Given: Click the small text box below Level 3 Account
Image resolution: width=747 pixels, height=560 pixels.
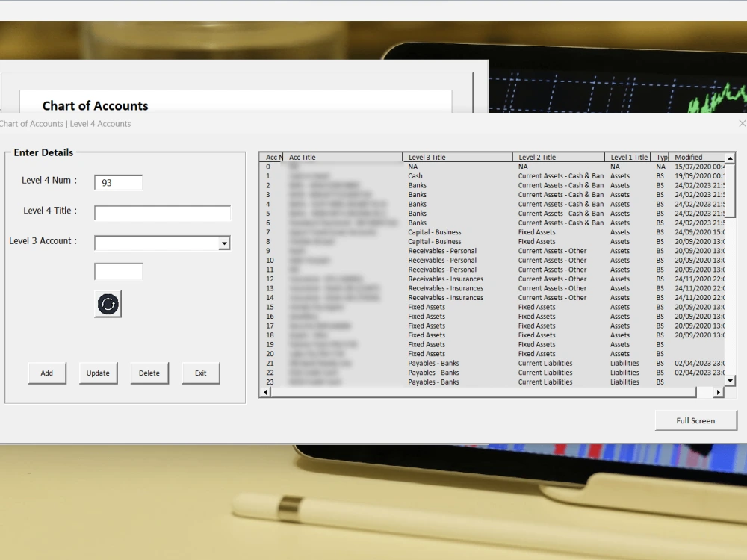Looking at the screenshot, I should tap(117, 272).
